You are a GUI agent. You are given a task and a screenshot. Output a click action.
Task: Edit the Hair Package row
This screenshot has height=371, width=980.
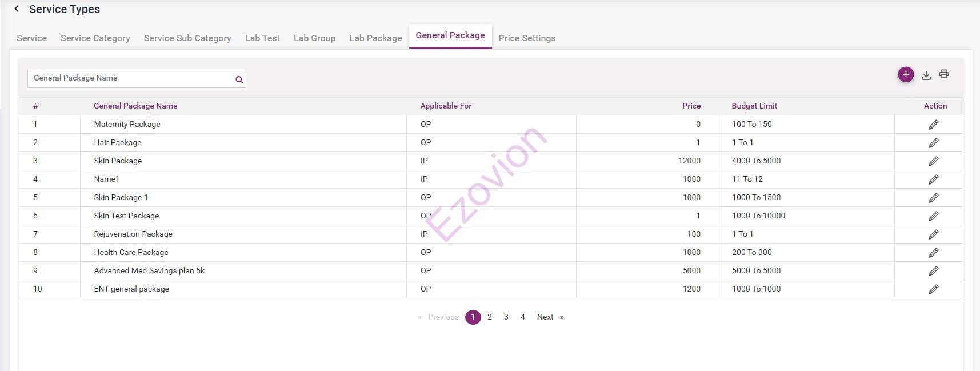tap(933, 143)
